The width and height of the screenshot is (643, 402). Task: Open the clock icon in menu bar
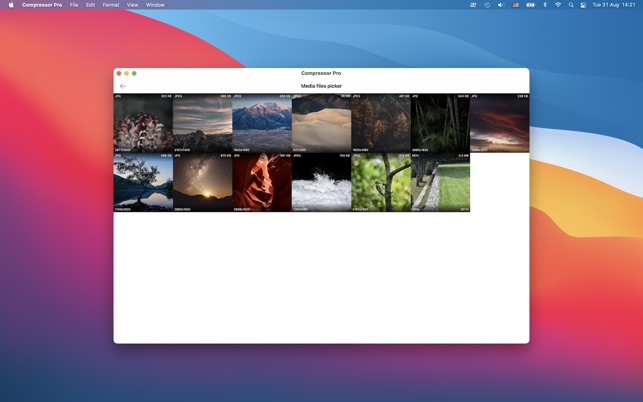pos(487,5)
